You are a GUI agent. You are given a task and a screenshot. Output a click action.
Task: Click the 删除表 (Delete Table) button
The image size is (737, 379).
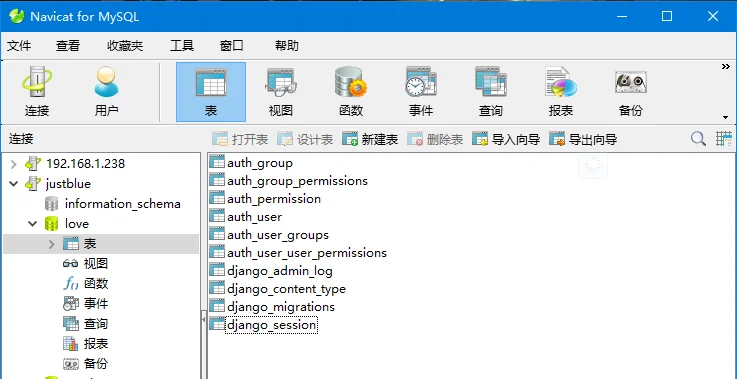tap(435, 139)
